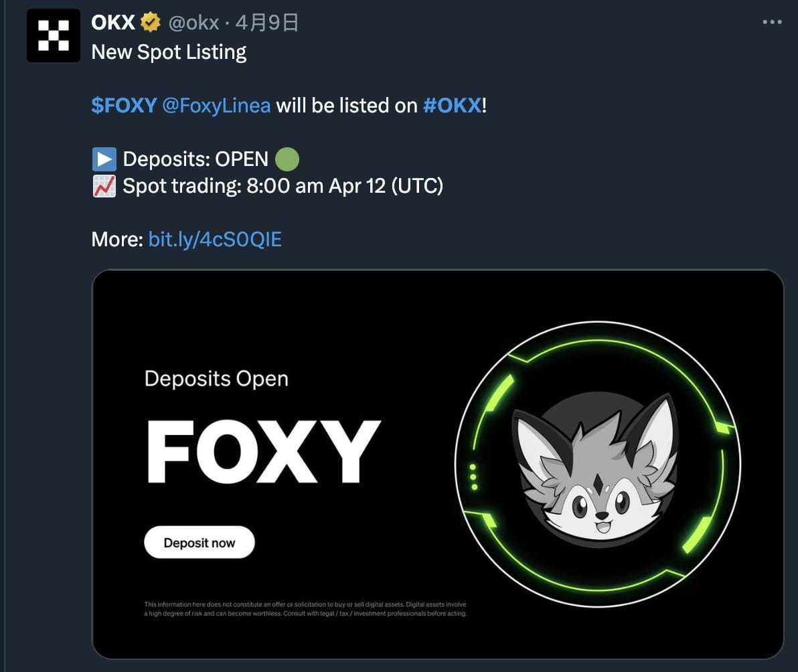Open the @FoxyLinea mention

[216, 106]
